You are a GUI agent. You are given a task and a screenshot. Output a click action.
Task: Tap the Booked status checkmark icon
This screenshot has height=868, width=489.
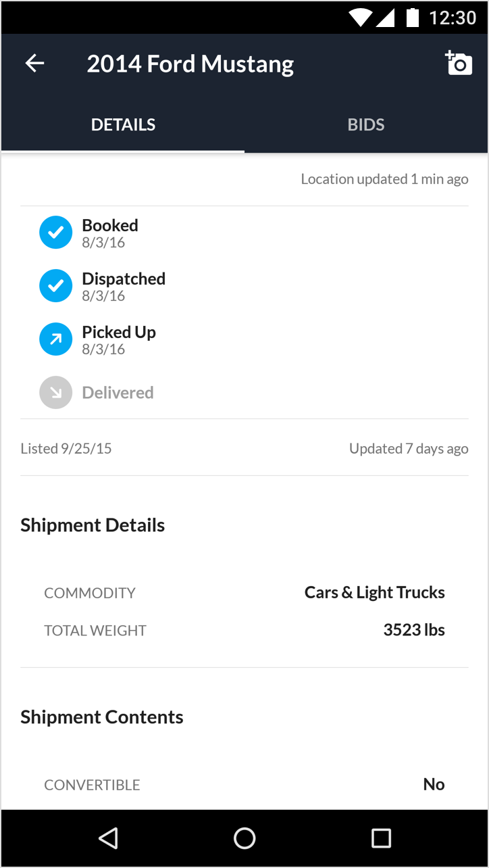[x=55, y=233]
